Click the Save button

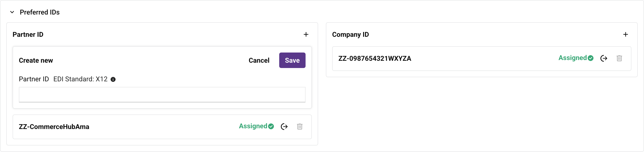point(292,60)
